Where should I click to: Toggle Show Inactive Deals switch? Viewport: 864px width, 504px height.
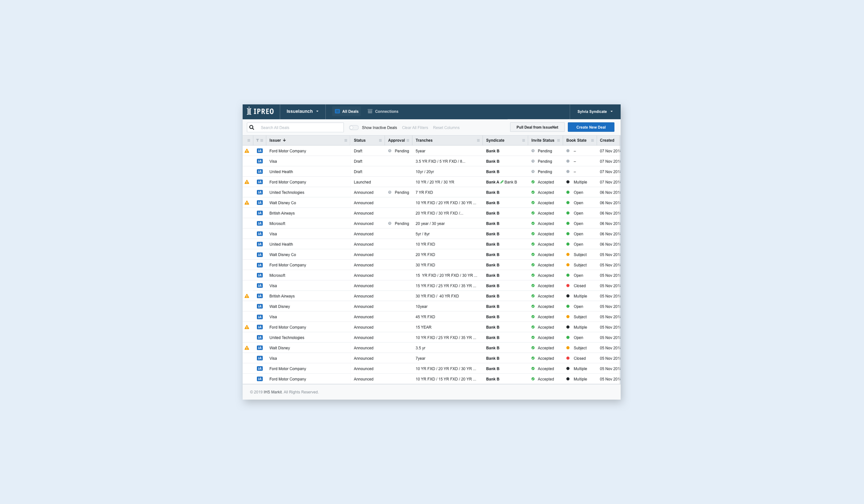(354, 127)
